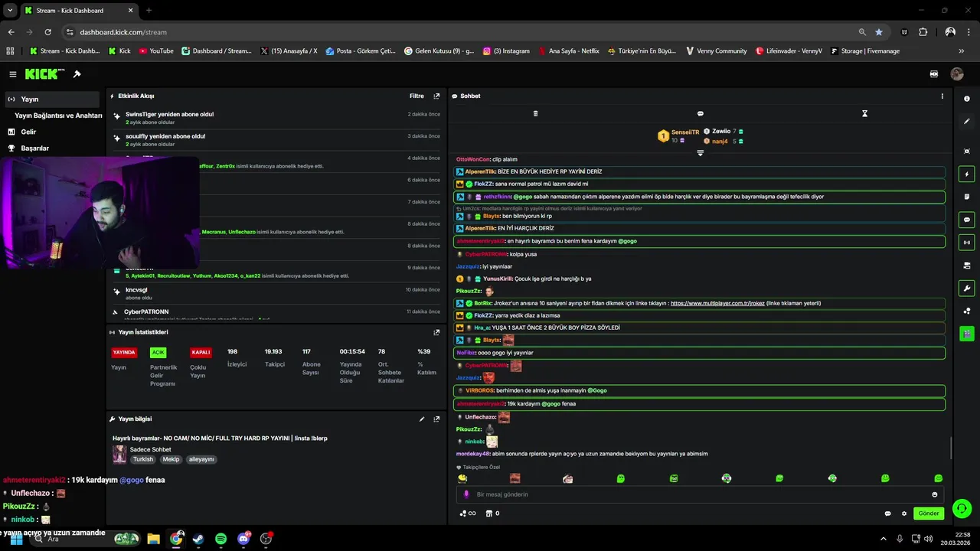Pop out the Yayın bilgisi panel
980x551 pixels.
(x=436, y=419)
